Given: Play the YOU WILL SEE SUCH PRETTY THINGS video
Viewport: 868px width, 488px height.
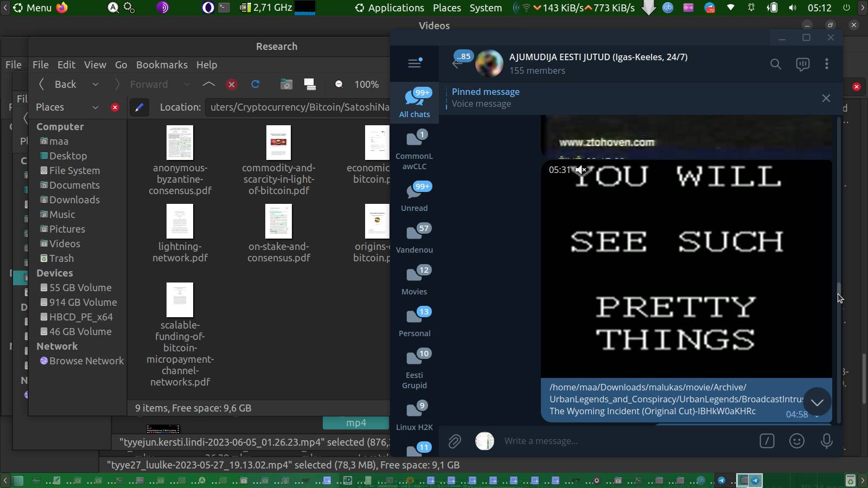Looking at the screenshot, I should click(686, 269).
